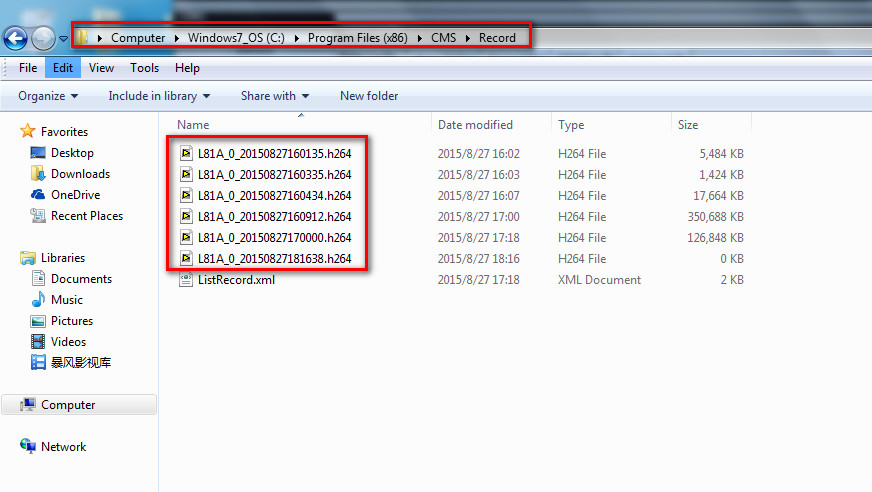Open Include in library dropdown
The image size is (872, 492).
[159, 96]
